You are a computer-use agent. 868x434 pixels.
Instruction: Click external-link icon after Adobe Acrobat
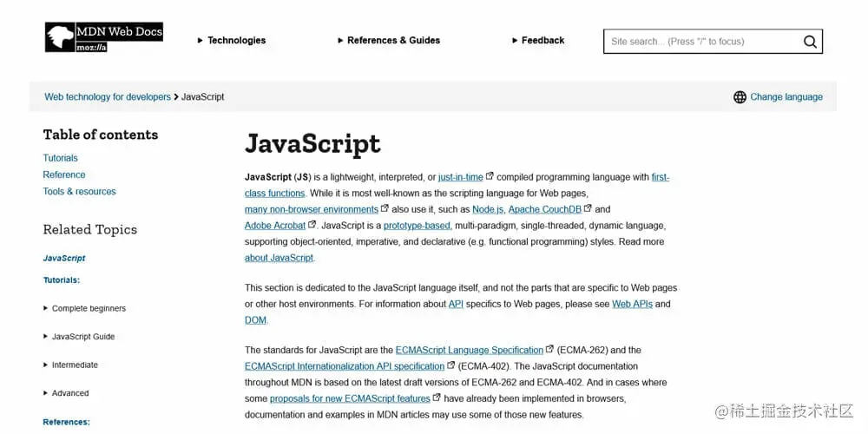(x=312, y=225)
